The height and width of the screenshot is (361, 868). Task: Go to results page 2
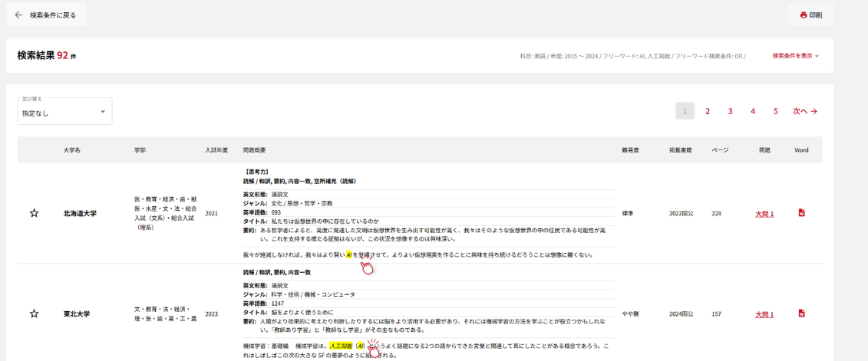tap(708, 111)
